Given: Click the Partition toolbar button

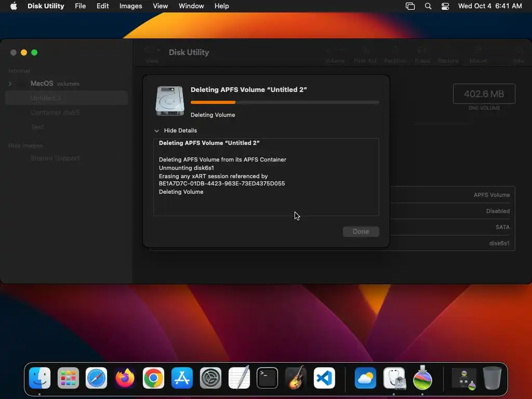Looking at the screenshot, I should [395, 55].
